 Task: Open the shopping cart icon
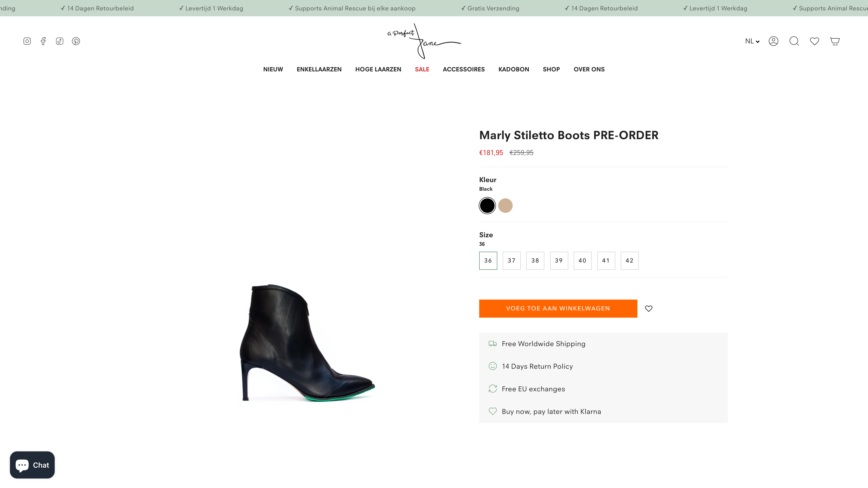[835, 41]
